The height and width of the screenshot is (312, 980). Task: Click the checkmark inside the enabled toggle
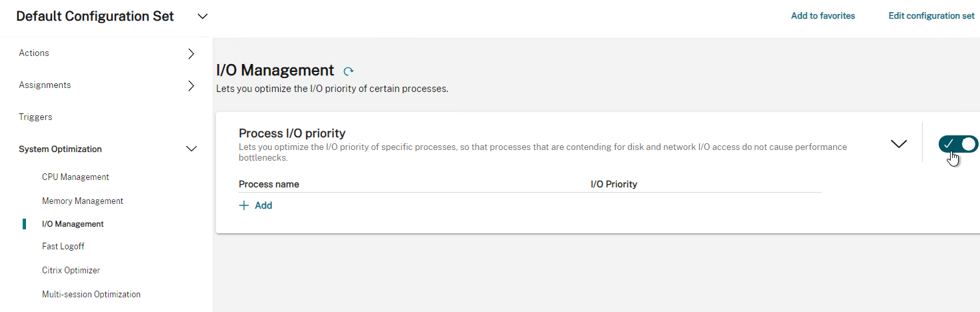(949, 143)
